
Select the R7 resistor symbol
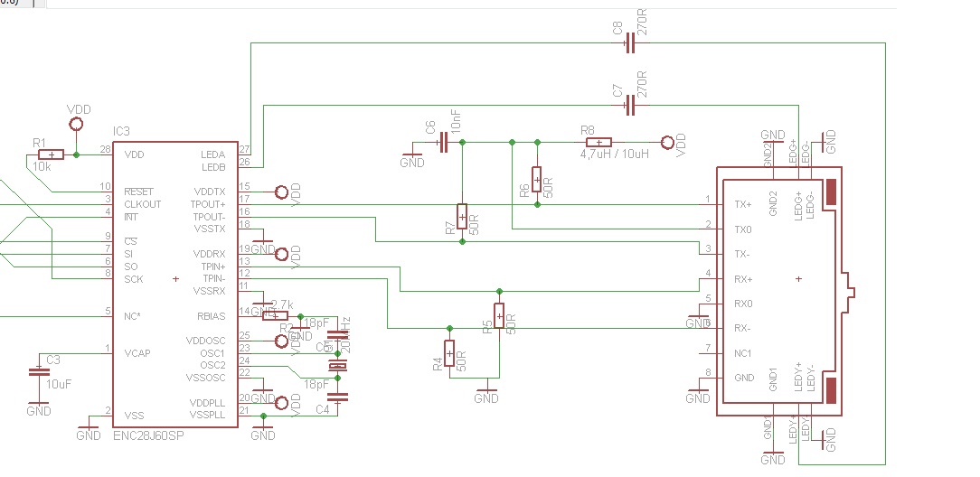462,217
